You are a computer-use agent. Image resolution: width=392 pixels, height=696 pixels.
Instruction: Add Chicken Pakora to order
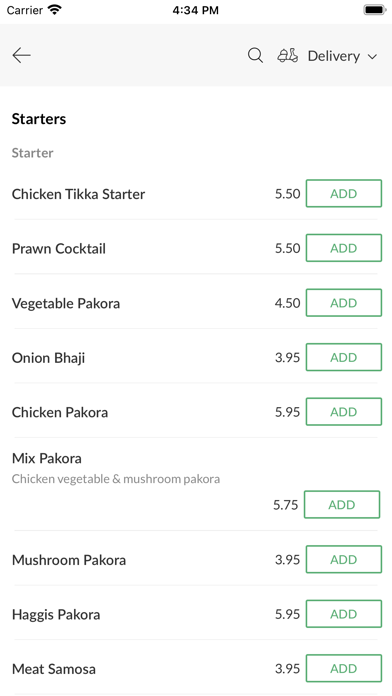(x=344, y=412)
